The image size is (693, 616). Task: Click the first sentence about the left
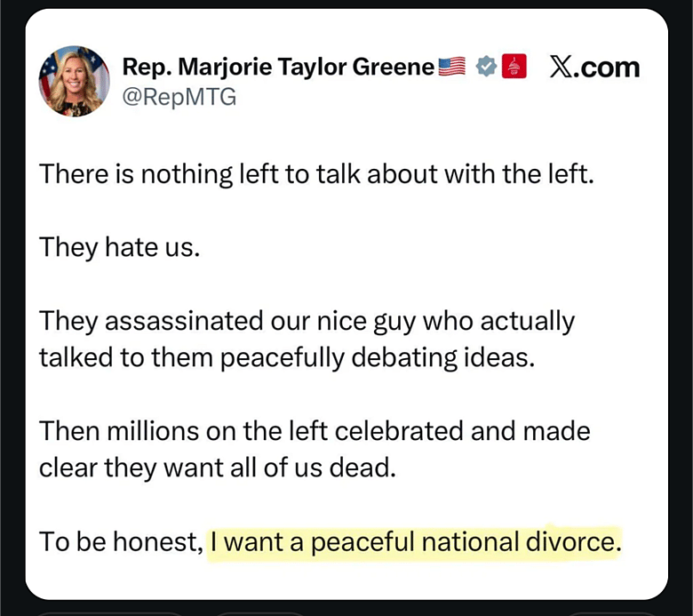316,174
